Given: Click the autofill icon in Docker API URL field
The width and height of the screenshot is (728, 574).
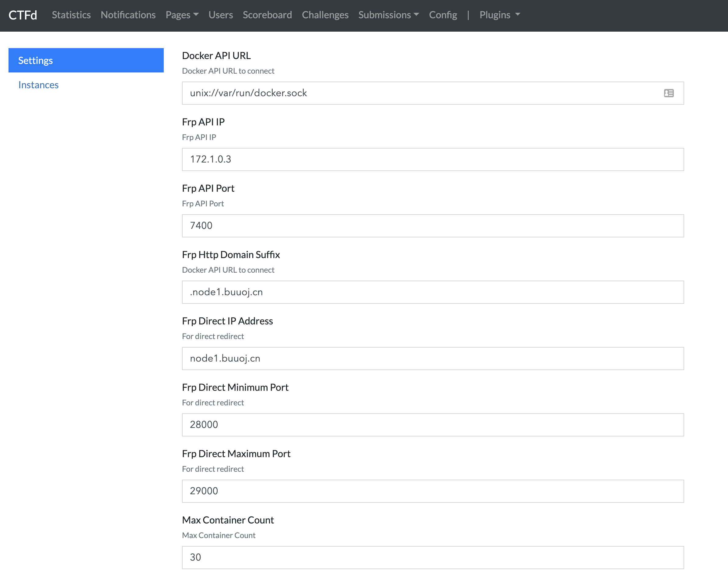Looking at the screenshot, I should tap(669, 93).
